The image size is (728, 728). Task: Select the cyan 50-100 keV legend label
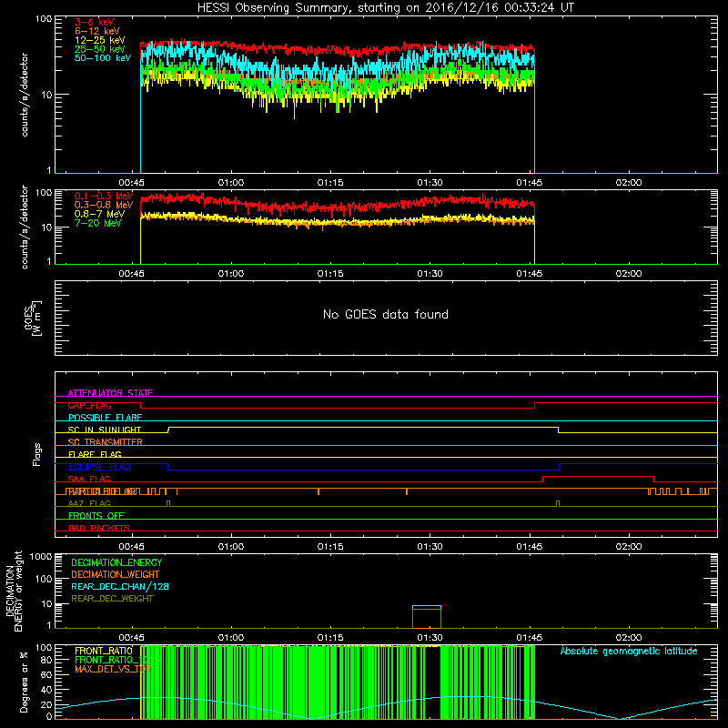(103, 58)
